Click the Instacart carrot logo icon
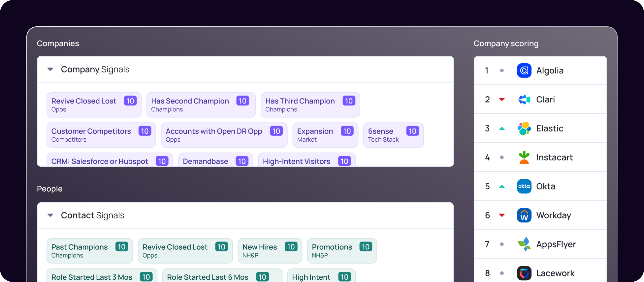This screenshot has width=644, height=282. (x=524, y=157)
